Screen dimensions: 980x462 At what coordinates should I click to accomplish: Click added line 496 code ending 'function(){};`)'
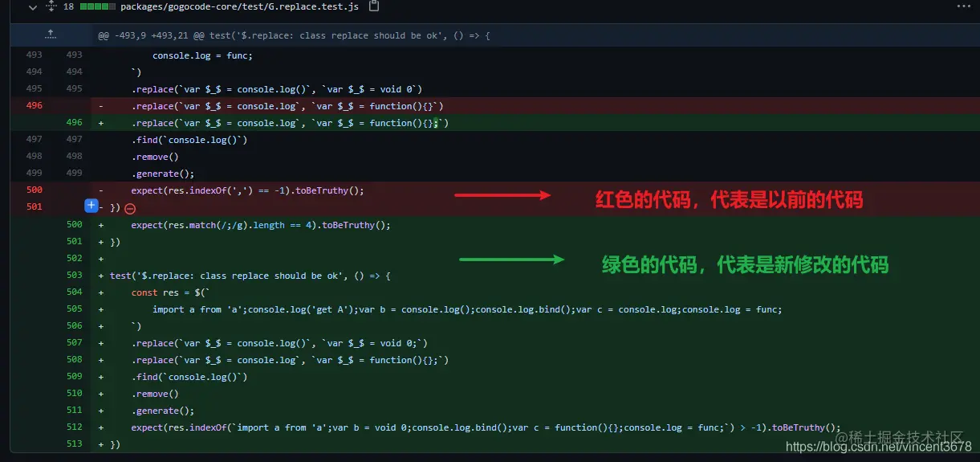(290, 123)
